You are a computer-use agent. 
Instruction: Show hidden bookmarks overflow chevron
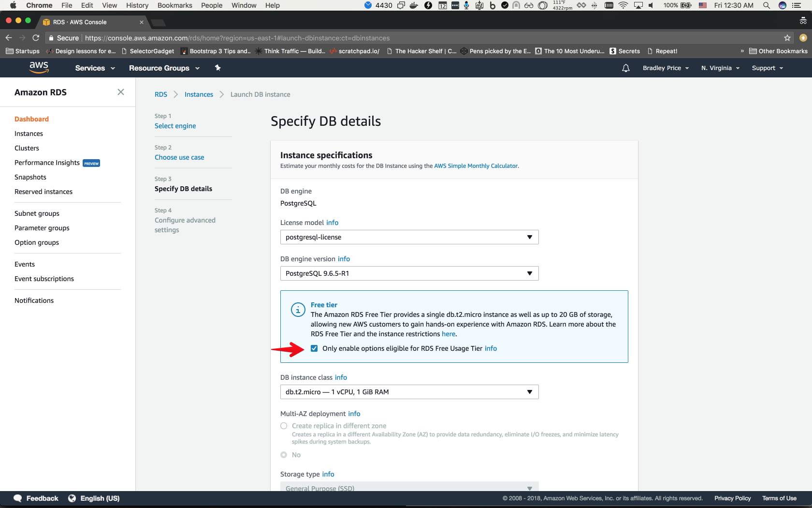742,51
